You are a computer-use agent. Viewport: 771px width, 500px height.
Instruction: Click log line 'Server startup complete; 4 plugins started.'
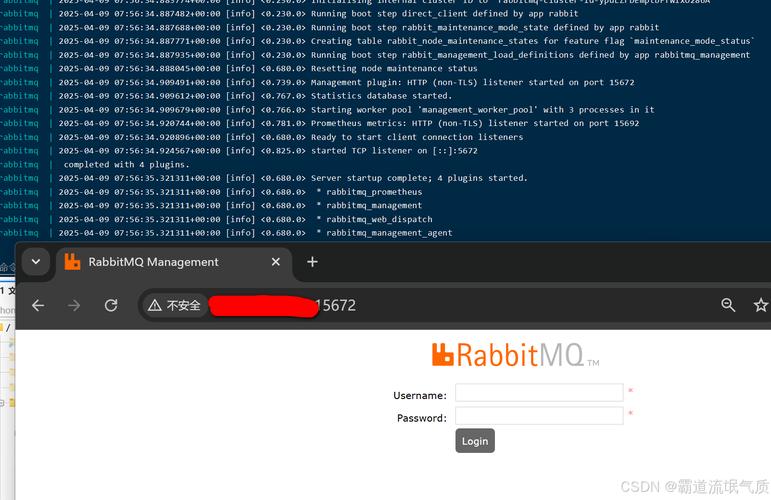(x=419, y=178)
